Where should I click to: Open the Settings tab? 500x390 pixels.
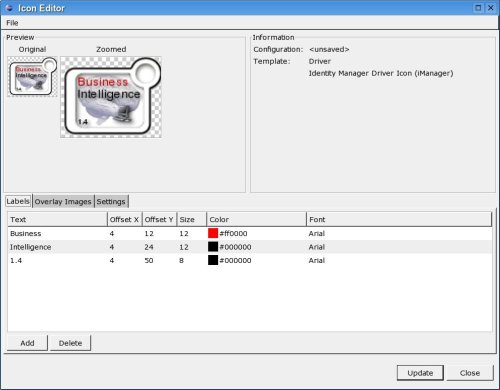point(111,202)
